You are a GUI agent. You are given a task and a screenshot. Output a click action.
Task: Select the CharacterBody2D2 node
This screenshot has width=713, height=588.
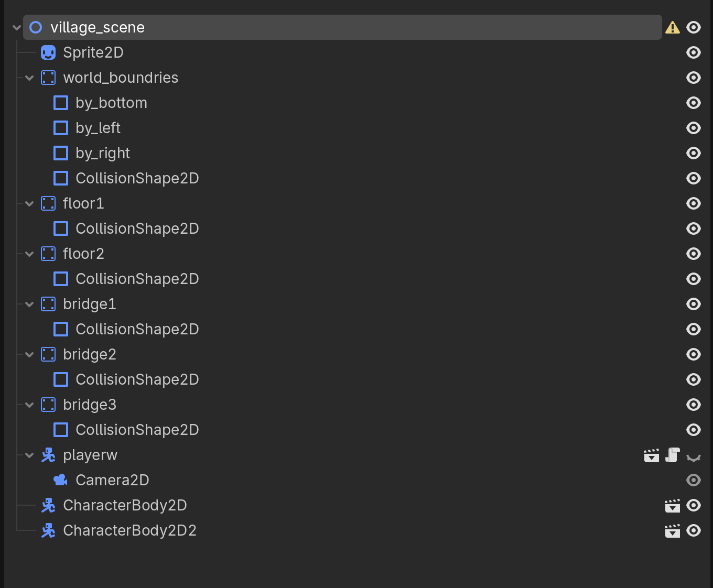click(x=129, y=530)
